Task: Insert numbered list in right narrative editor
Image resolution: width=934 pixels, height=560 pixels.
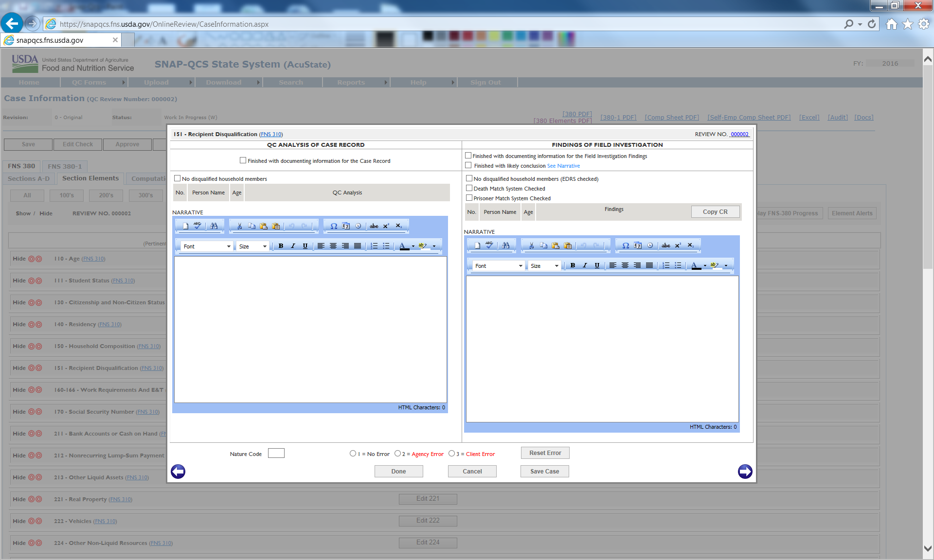Action: (x=666, y=265)
